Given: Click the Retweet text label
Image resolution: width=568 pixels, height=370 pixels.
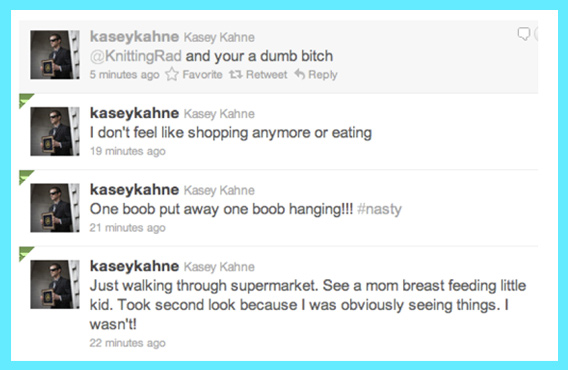Looking at the screenshot, I should [267, 75].
